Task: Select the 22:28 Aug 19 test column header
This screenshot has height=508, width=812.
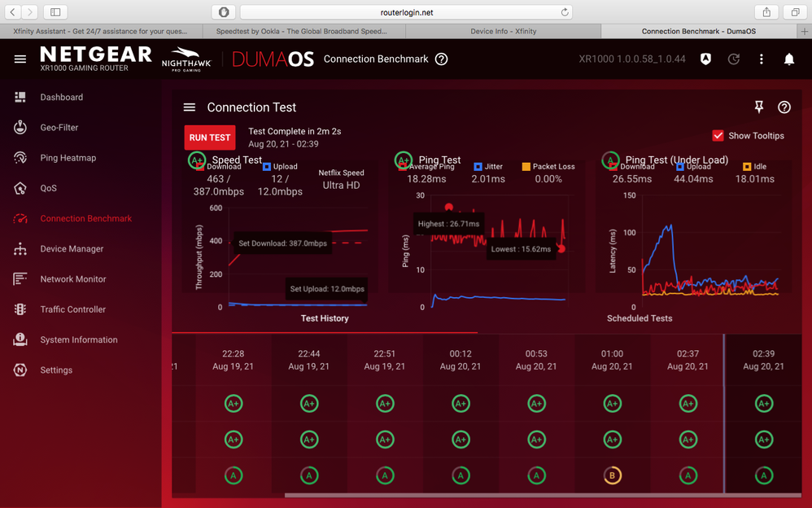Action: click(233, 360)
